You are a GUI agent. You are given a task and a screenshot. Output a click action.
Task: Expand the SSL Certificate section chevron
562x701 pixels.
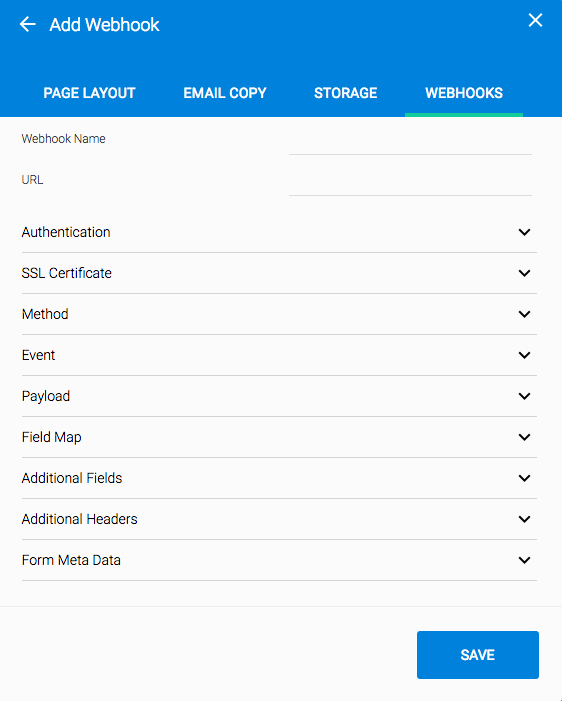pos(524,273)
